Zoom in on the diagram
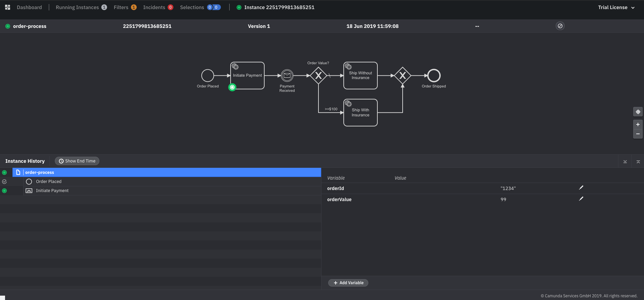Viewport: 644px width, 300px height. click(638, 124)
